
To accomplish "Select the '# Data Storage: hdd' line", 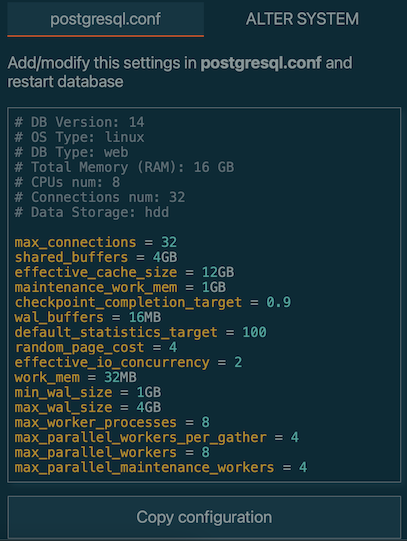I will pos(92,212).
